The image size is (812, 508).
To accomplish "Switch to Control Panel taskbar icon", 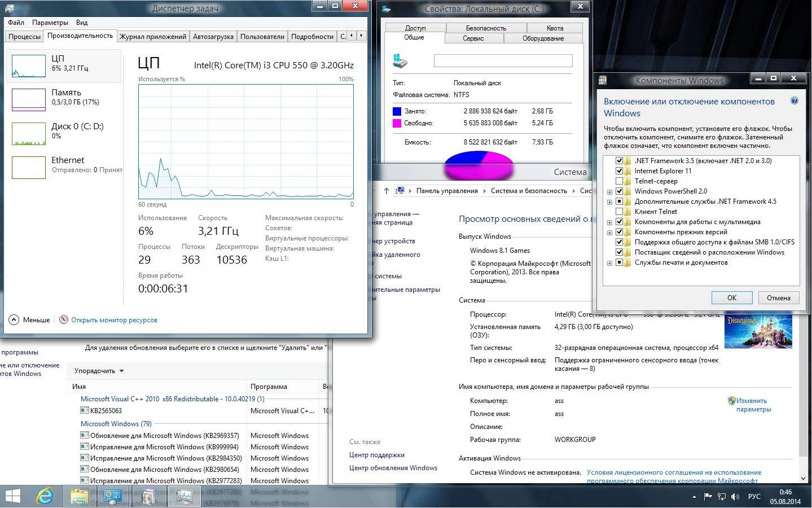I will pos(112,496).
